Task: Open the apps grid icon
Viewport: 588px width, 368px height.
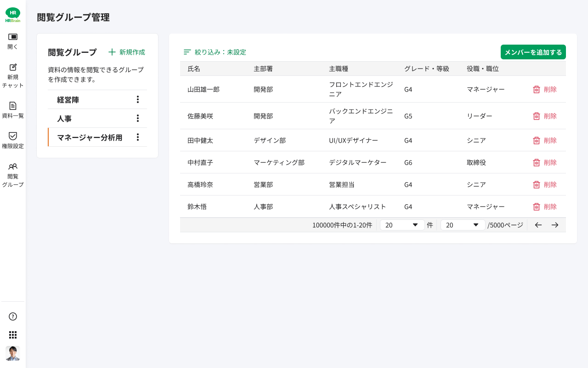Action: tap(13, 335)
